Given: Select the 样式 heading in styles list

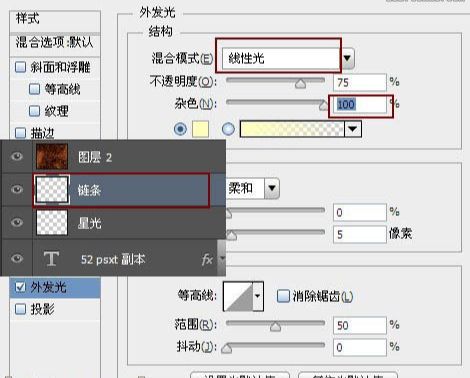Looking at the screenshot, I should pos(27,18).
